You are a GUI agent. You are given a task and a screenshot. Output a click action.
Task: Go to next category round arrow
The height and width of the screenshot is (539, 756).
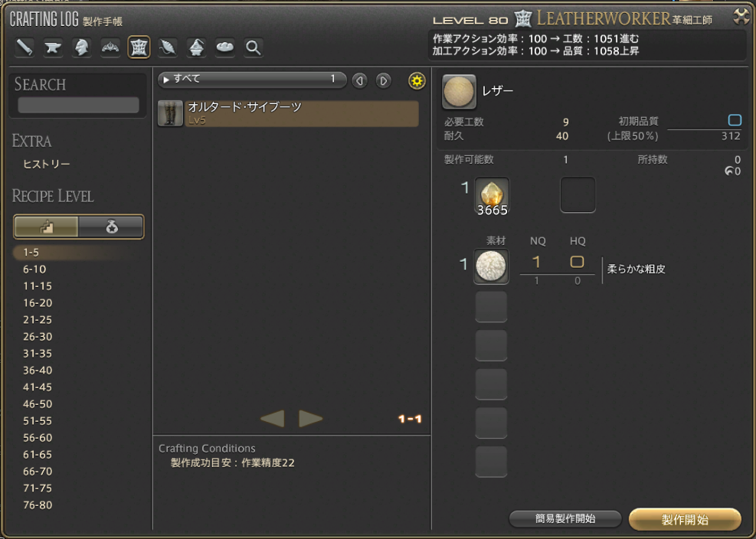(383, 80)
